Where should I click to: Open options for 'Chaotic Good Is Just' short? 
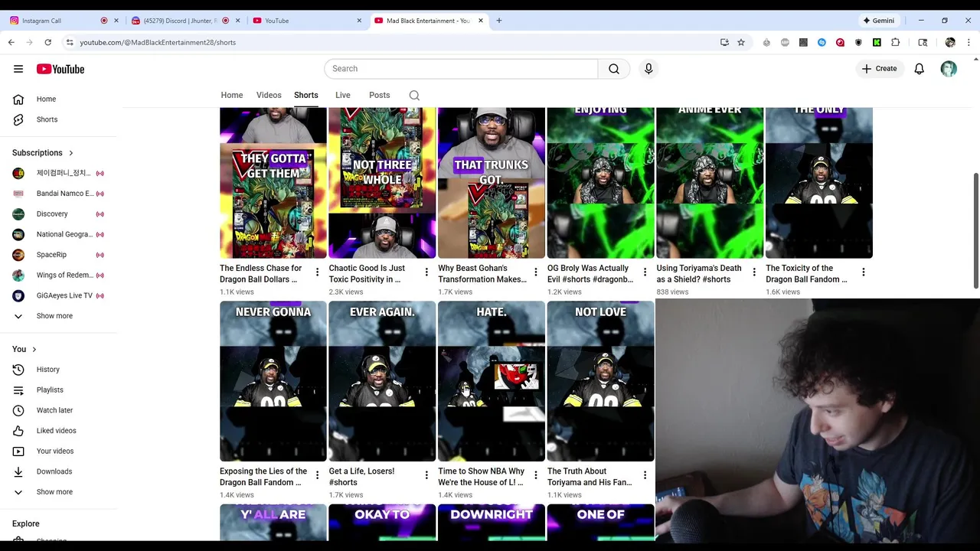click(x=426, y=272)
